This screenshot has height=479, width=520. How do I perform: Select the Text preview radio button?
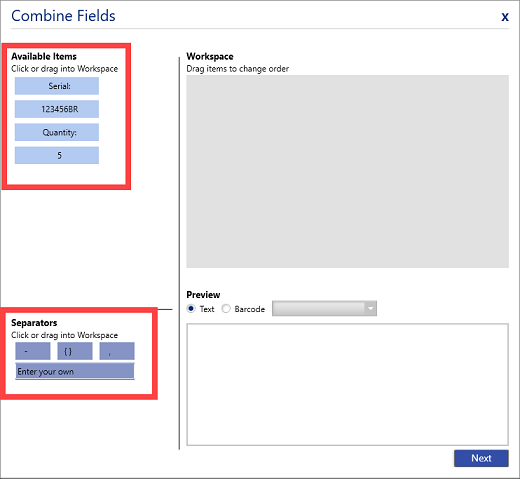(191, 309)
